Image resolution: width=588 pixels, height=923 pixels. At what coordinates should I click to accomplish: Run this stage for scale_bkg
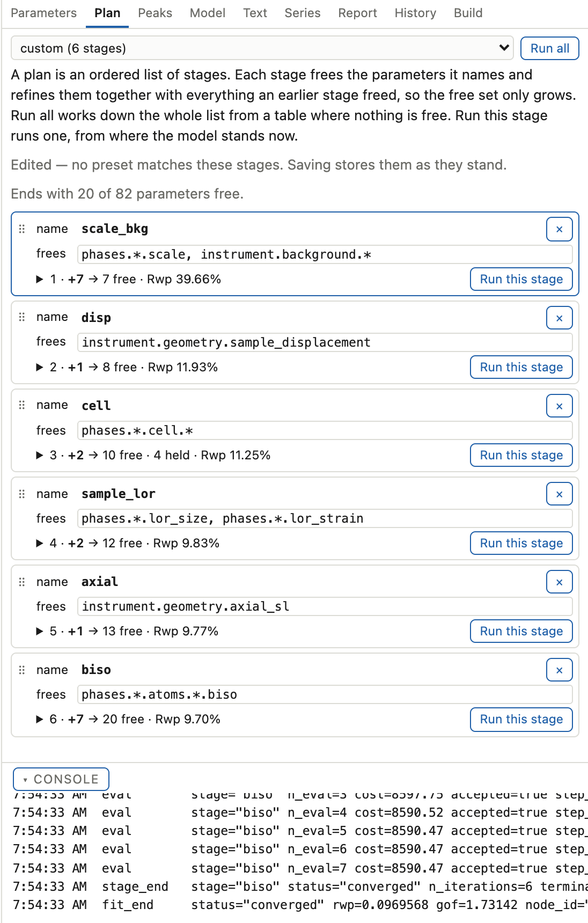click(521, 279)
